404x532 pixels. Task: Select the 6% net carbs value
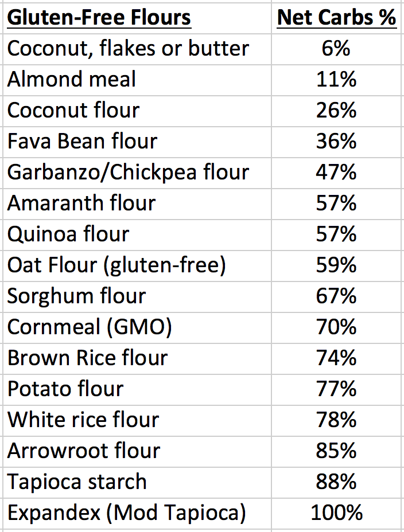pyautogui.click(x=336, y=49)
